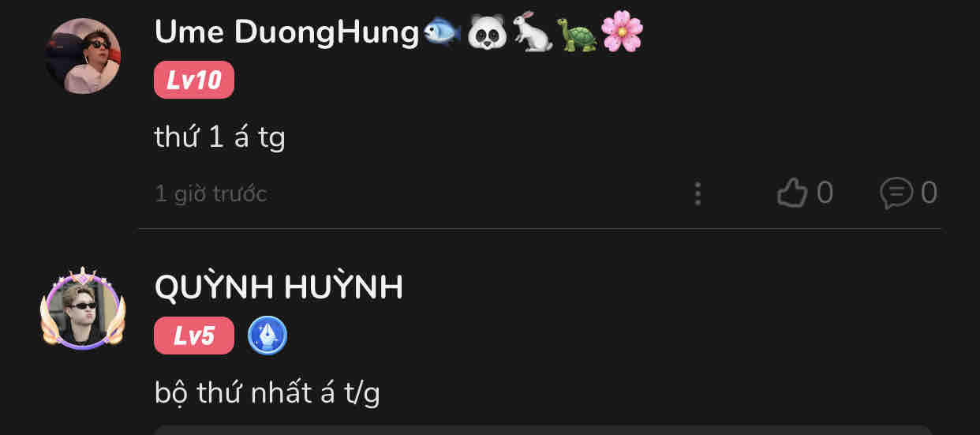Click the cherry blossom emoji in the username
This screenshot has width=980, height=435.
tap(622, 33)
